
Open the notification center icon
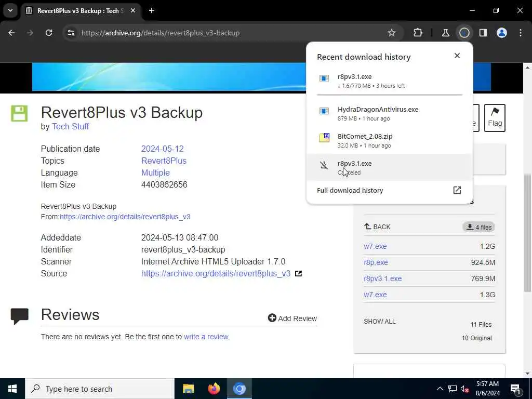pyautogui.click(x=516, y=389)
